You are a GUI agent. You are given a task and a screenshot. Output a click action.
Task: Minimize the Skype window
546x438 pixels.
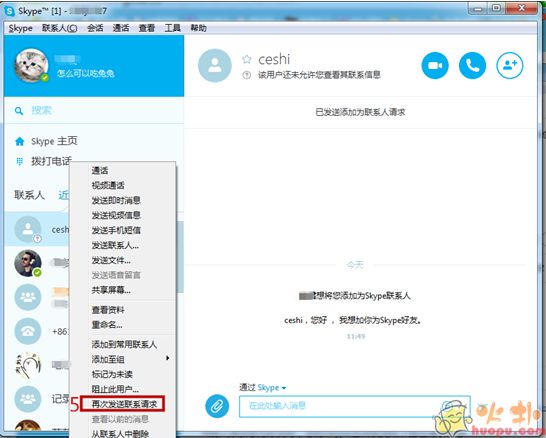(x=478, y=9)
